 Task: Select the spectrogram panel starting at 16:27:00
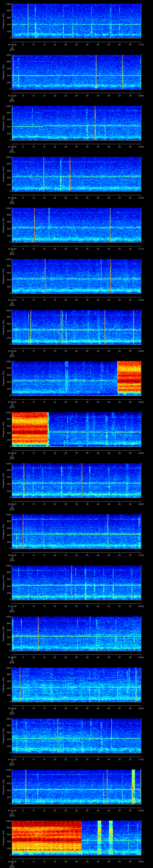[x=76, y=582]
